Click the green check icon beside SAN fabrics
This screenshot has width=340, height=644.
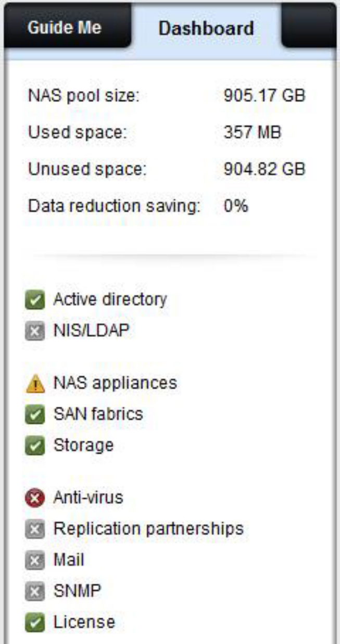34,415
